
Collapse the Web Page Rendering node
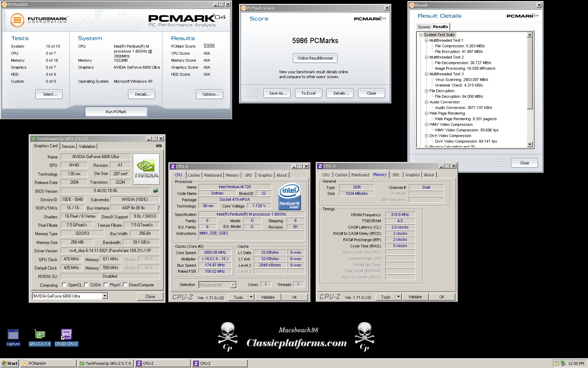[426, 113]
